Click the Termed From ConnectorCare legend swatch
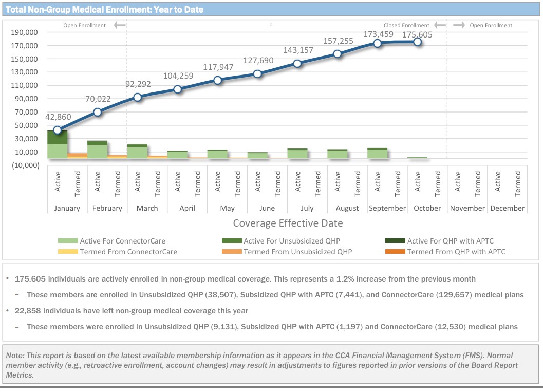Viewport: 543px width, 392px height. pos(68,252)
